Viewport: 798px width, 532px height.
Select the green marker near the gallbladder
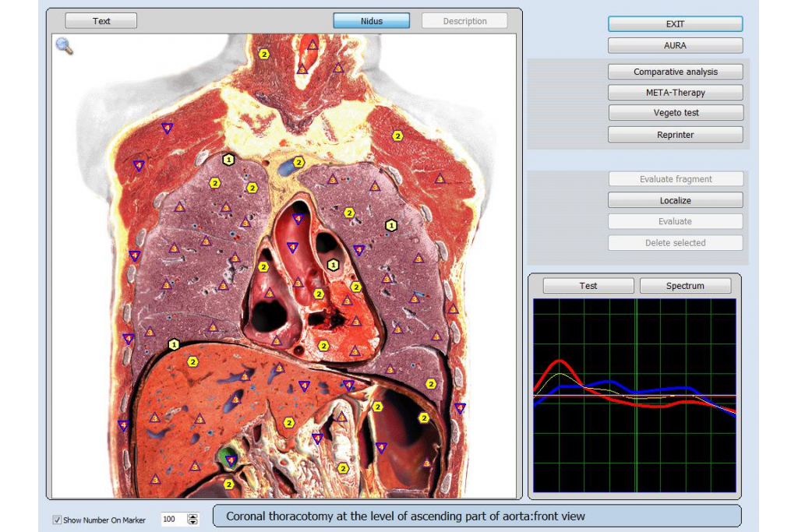228,460
